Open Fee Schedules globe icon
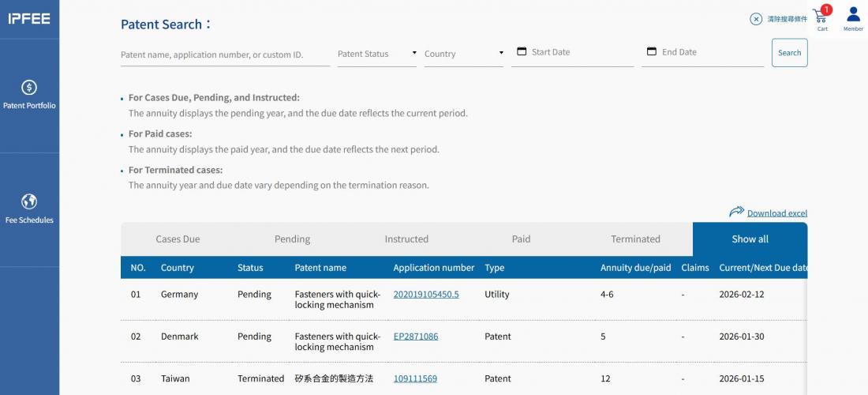Image resolution: width=868 pixels, height=395 pixels. [x=29, y=201]
